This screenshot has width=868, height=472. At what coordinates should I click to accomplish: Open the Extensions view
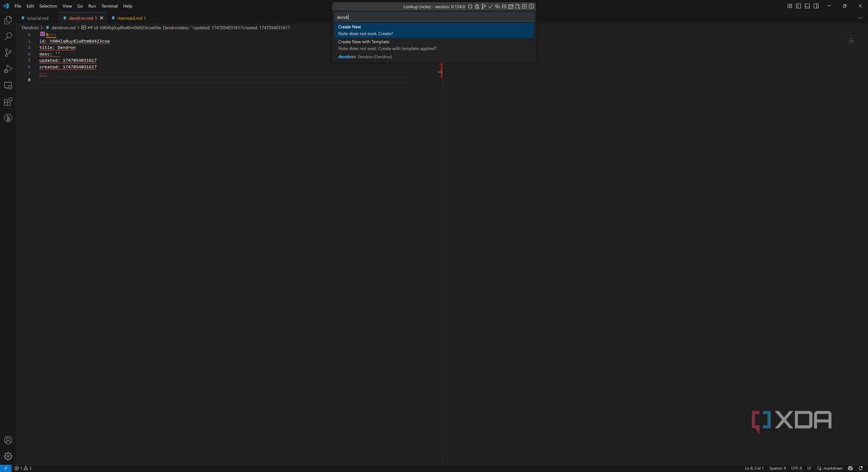coord(8,102)
